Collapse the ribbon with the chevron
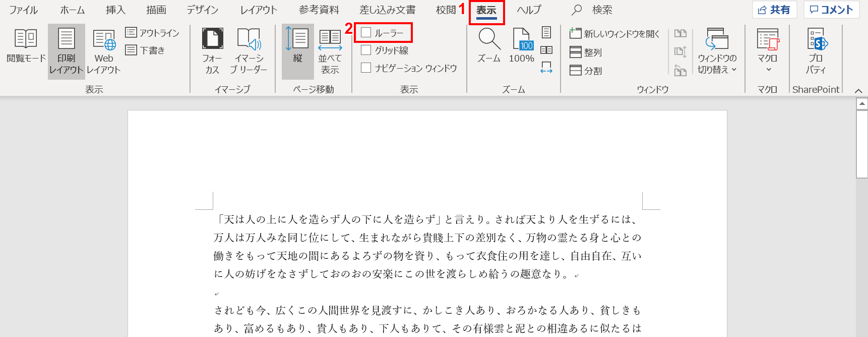The width and height of the screenshot is (868, 337). 858,91
